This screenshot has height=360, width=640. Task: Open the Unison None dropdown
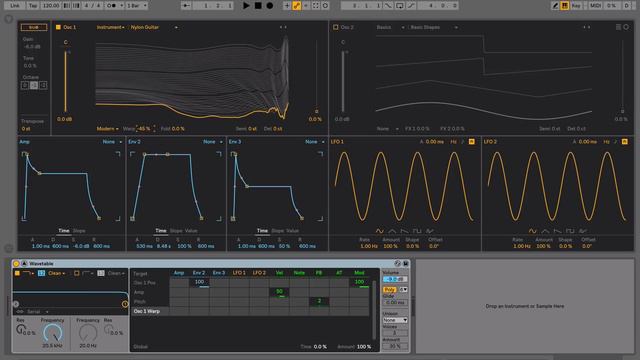click(395, 320)
